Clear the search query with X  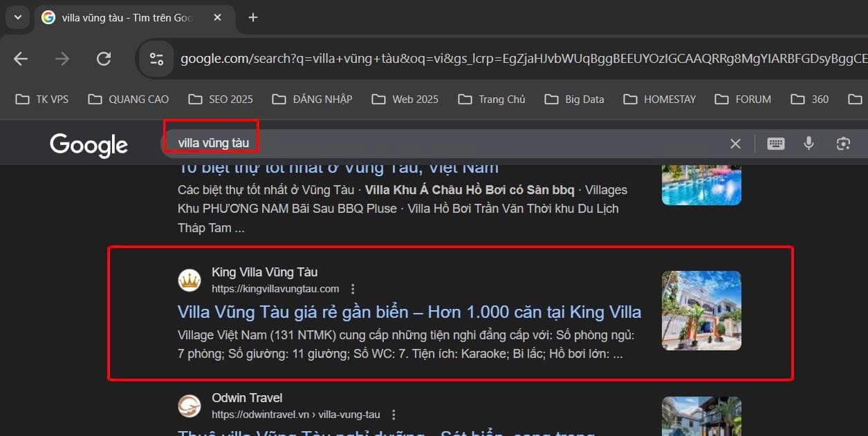pos(735,144)
